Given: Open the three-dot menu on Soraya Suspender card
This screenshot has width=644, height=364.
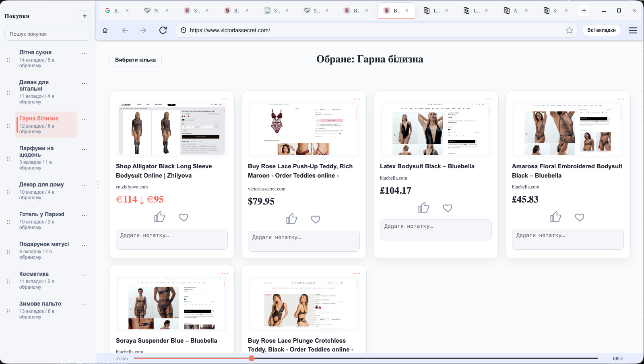Looking at the screenshot, I should (x=225, y=273).
